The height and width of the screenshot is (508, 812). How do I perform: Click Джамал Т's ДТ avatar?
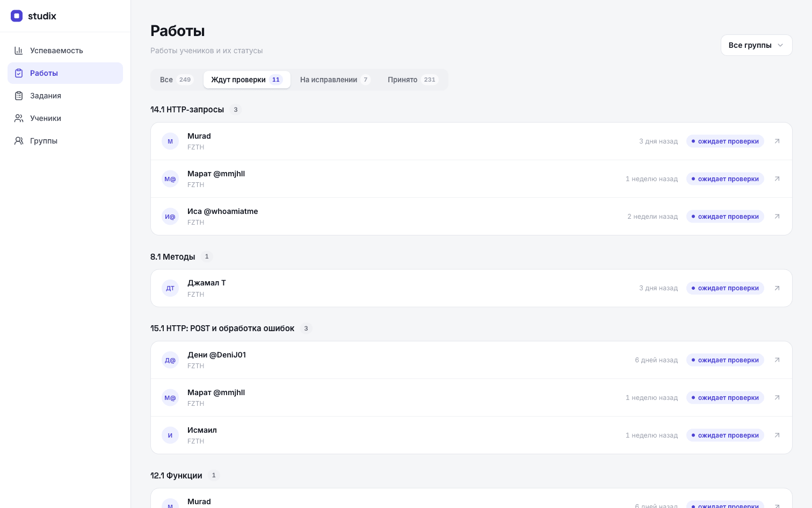pyautogui.click(x=170, y=288)
